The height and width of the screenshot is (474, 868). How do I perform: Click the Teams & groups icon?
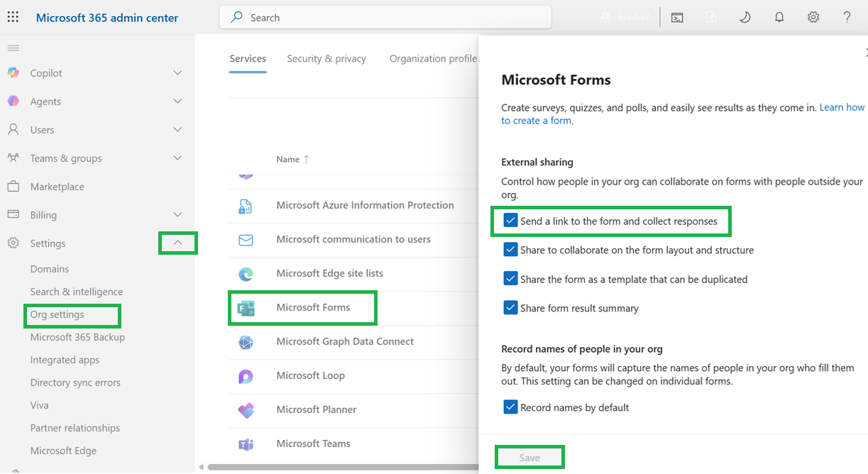pos(13,158)
